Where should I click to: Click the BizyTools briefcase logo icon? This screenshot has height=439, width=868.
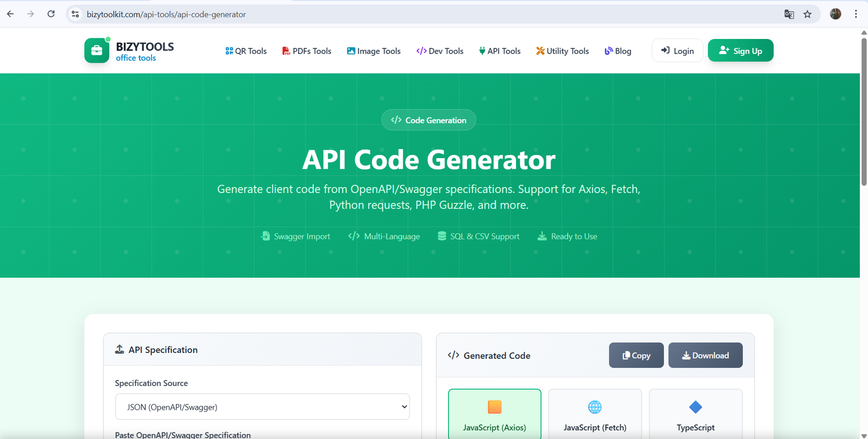[97, 50]
